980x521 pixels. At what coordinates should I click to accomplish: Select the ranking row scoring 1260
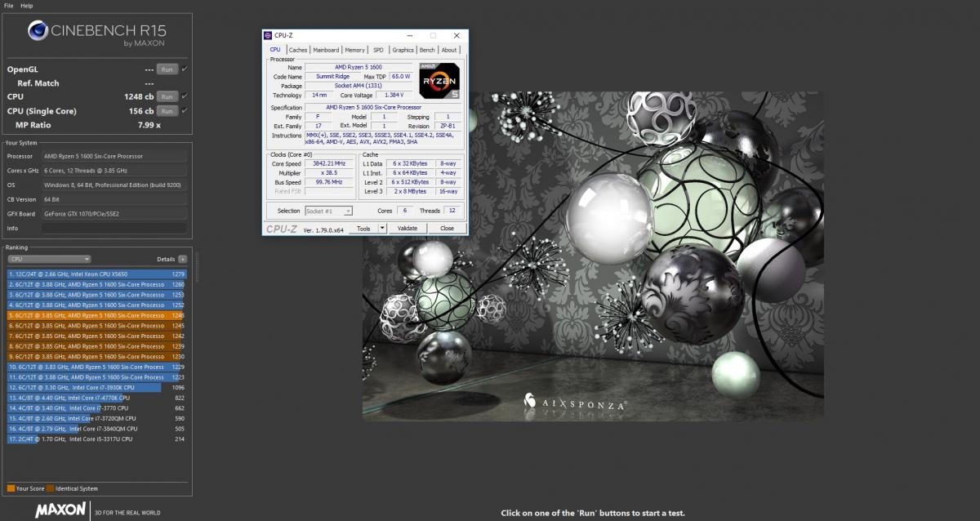97,284
